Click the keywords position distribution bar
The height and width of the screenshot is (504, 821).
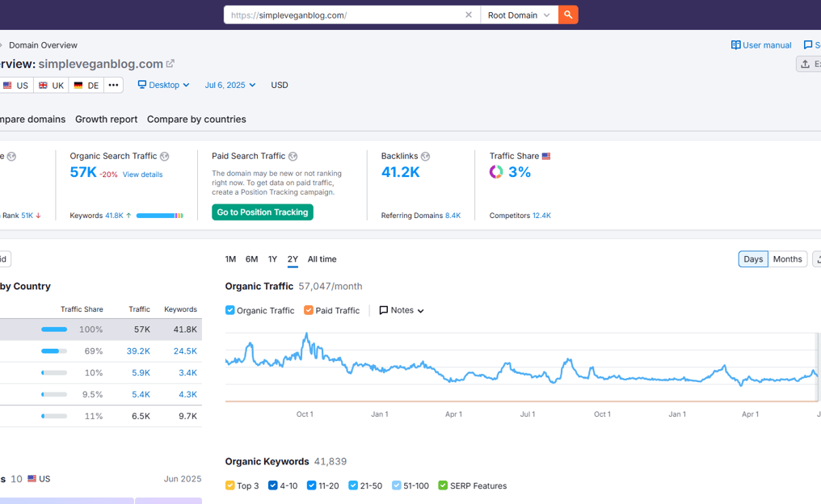tap(160, 216)
